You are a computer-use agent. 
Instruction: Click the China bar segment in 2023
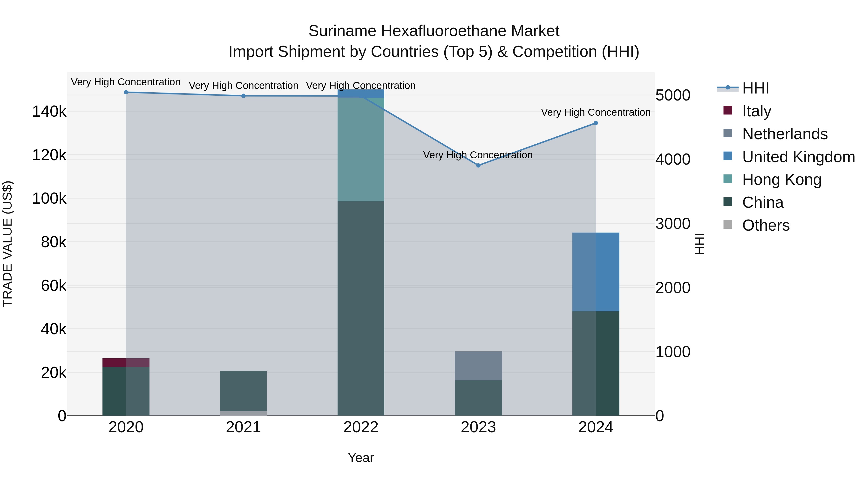click(478, 398)
